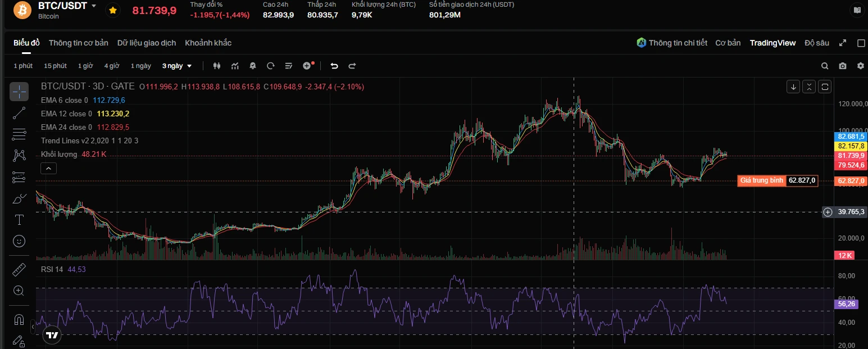Collapse the indicator legend list
868x349 pixels.
tap(48, 167)
